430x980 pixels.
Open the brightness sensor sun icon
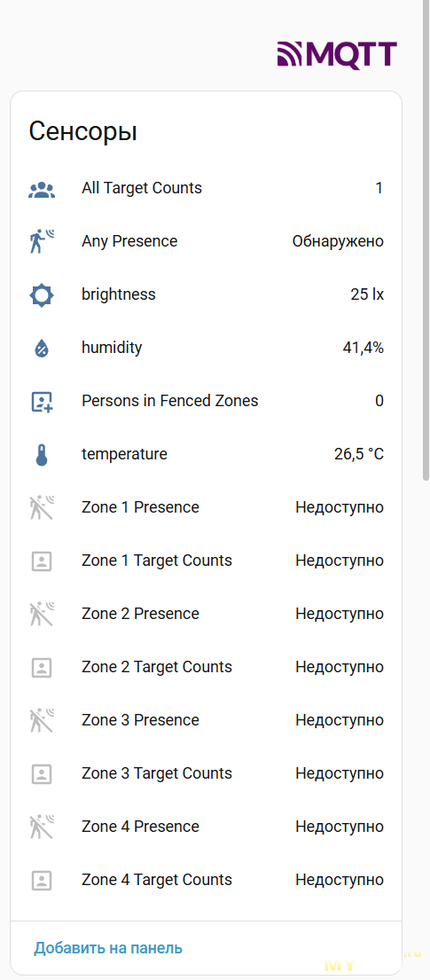coord(42,295)
